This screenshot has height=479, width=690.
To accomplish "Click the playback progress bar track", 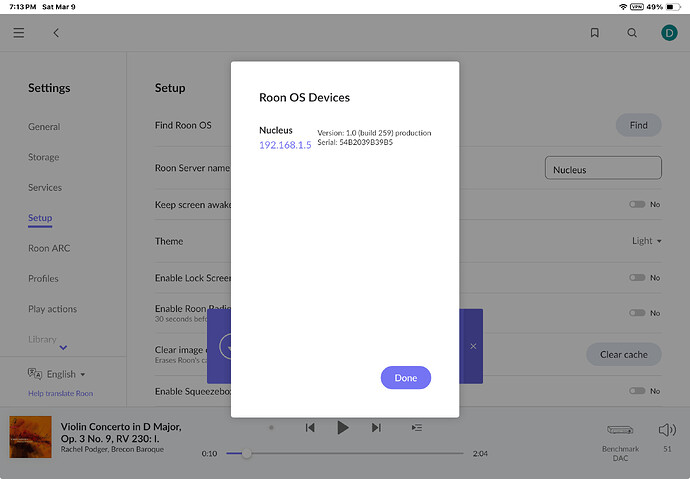I will coord(345,453).
